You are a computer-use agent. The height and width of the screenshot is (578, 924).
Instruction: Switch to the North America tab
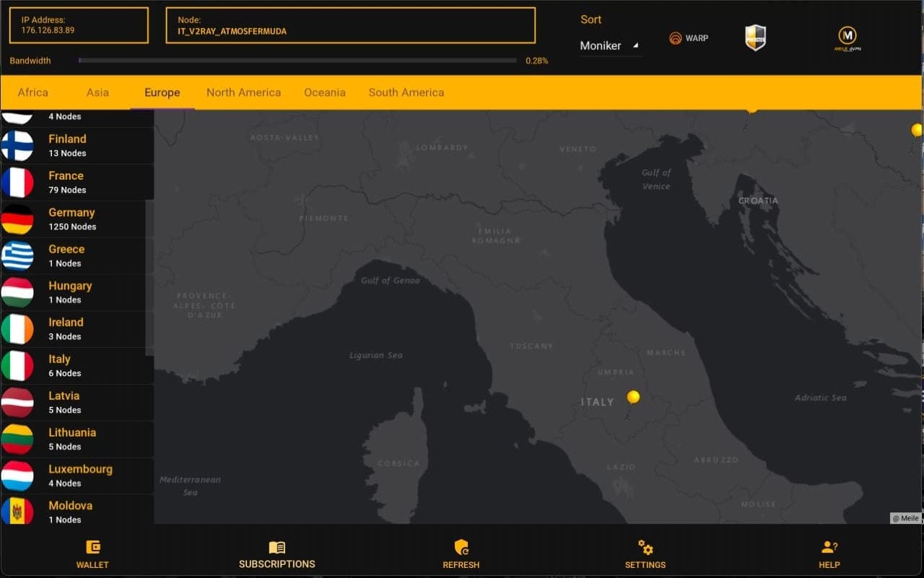point(244,92)
